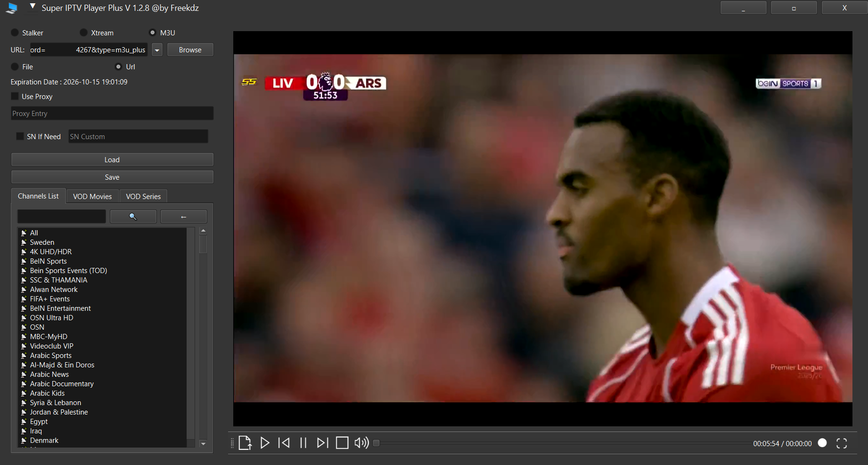Click the Load button
Viewport: 868px width, 465px height.
click(112, 160)
